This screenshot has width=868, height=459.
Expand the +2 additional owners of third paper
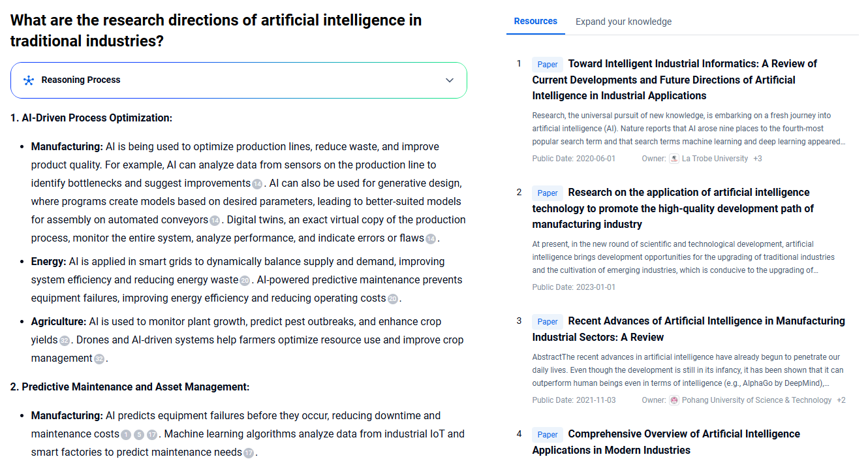click(x=841, y=400)
